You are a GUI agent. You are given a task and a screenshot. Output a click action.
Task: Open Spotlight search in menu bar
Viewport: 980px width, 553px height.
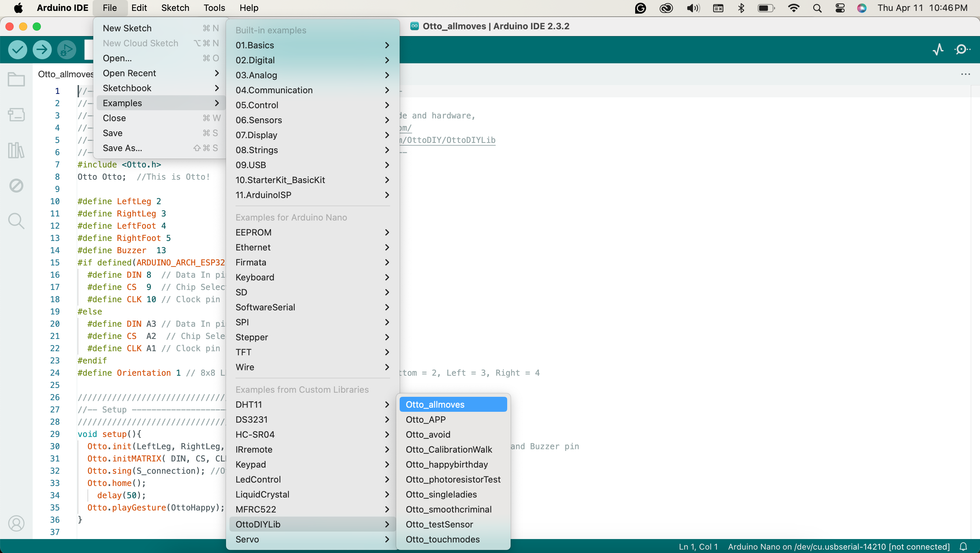817,8
